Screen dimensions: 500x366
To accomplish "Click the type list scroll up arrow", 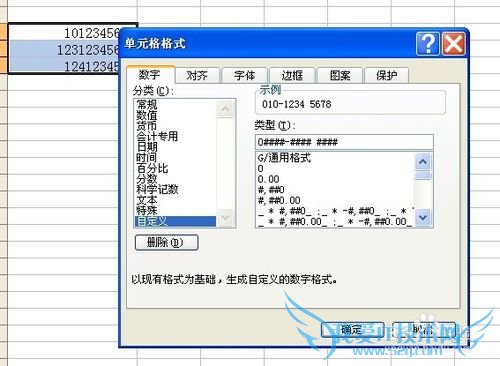I will point(423,162).
